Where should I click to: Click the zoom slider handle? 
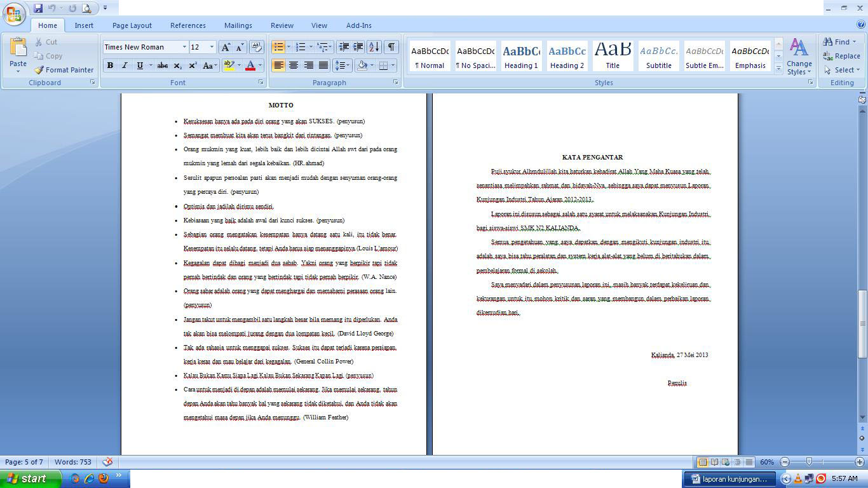tap(809, 462)
